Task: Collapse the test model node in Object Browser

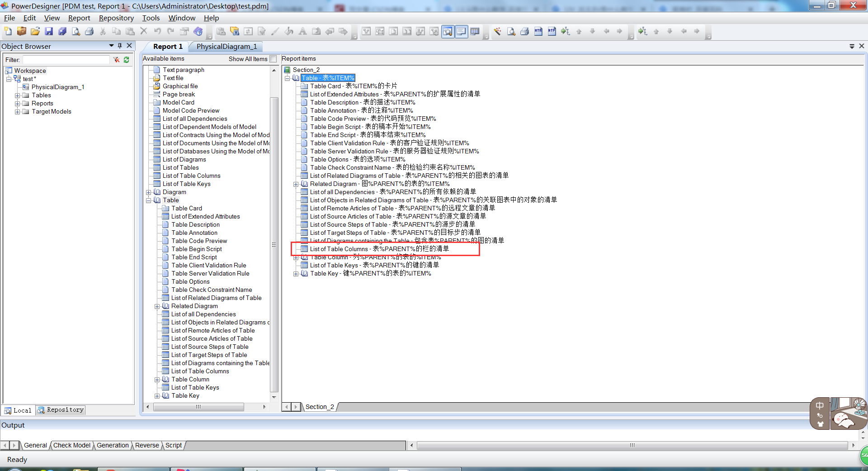Action: pyautogui.click(x=9, y=79)
